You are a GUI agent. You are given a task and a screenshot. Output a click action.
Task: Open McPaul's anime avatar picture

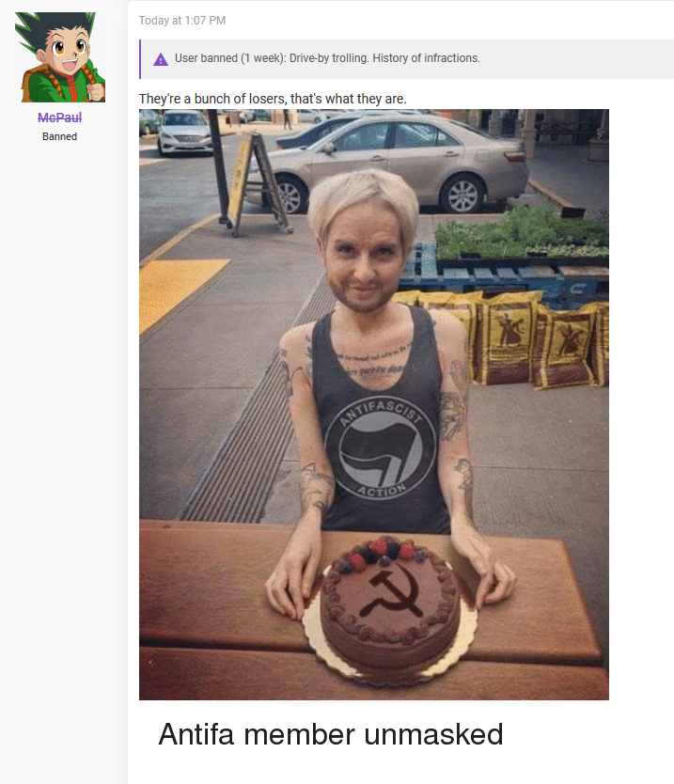click(60, 57)
